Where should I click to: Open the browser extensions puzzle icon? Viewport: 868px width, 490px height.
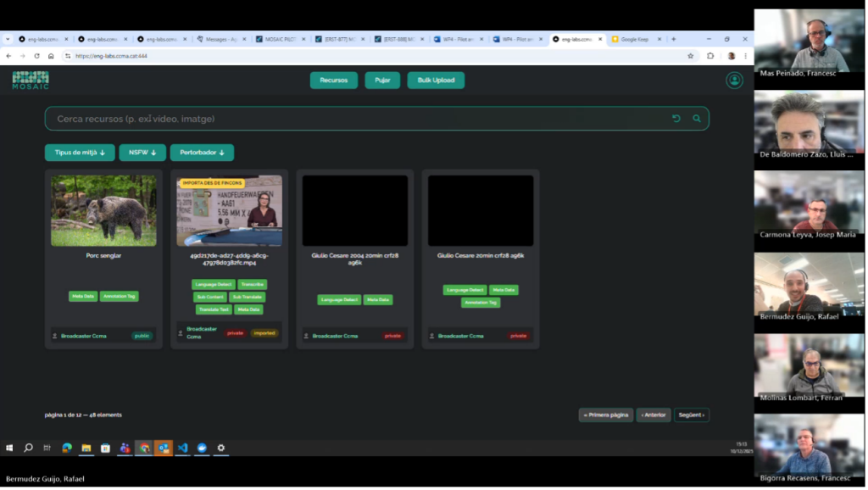coord(710,56)
